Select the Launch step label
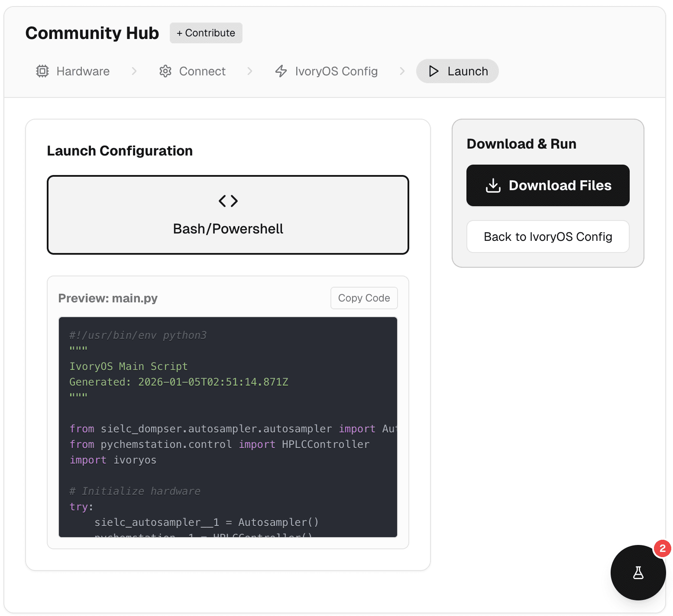 tap(467, 71)
